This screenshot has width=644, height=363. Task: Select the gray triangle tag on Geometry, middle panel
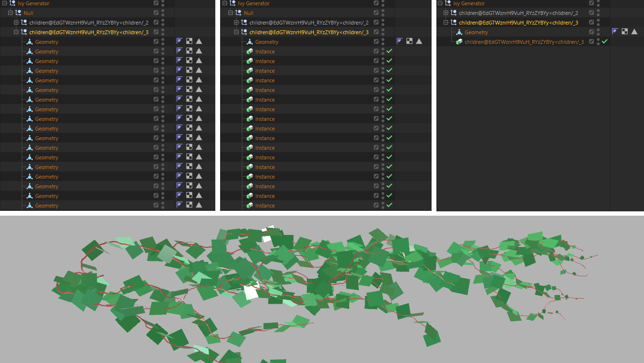(x=419, y=41)
